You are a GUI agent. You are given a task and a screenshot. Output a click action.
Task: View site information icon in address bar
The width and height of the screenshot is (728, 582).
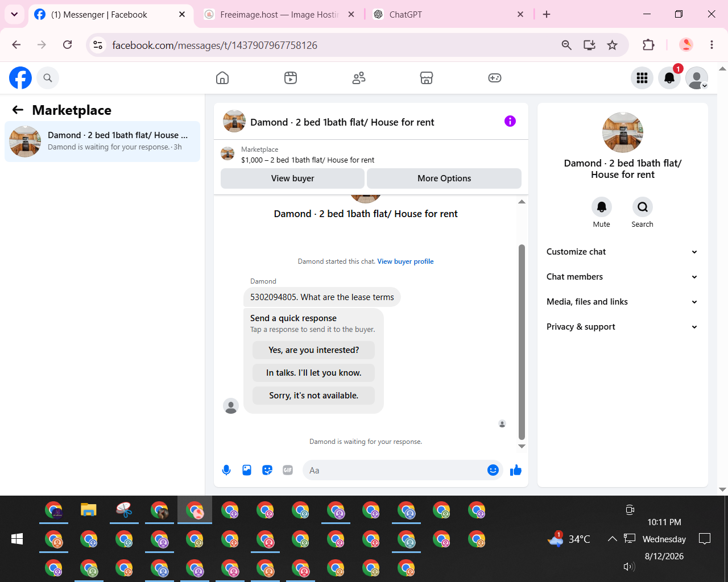(98, 45)
